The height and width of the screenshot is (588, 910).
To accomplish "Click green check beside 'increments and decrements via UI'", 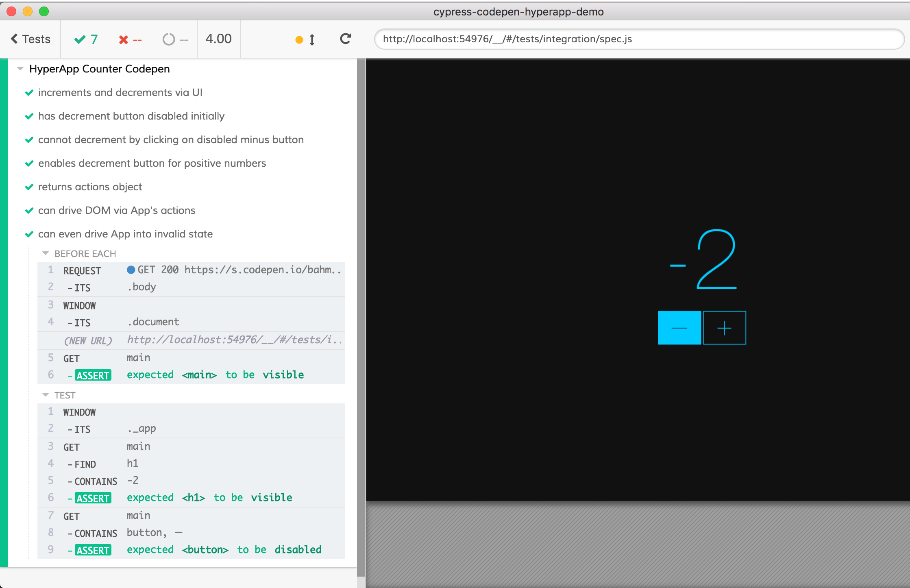I will [x=29, y=93].
